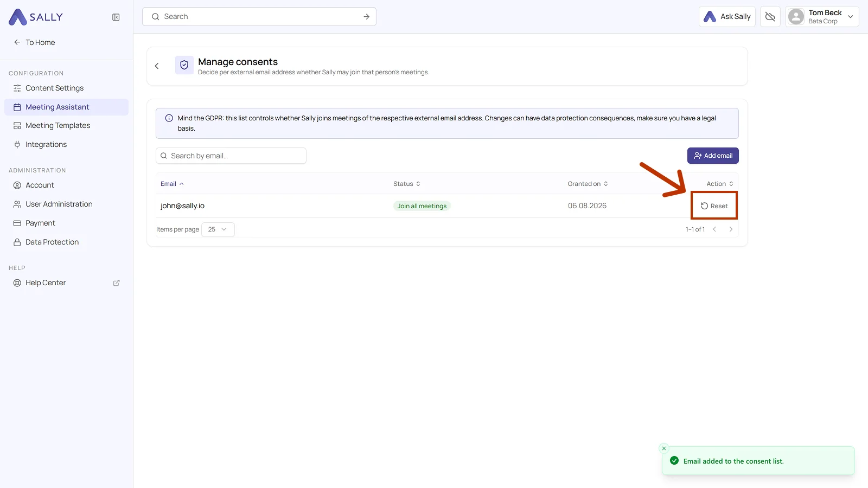Click the GDPR info icon
This screenshot has width=868, height=488.
pyautogui.click(x=169, y=118)
